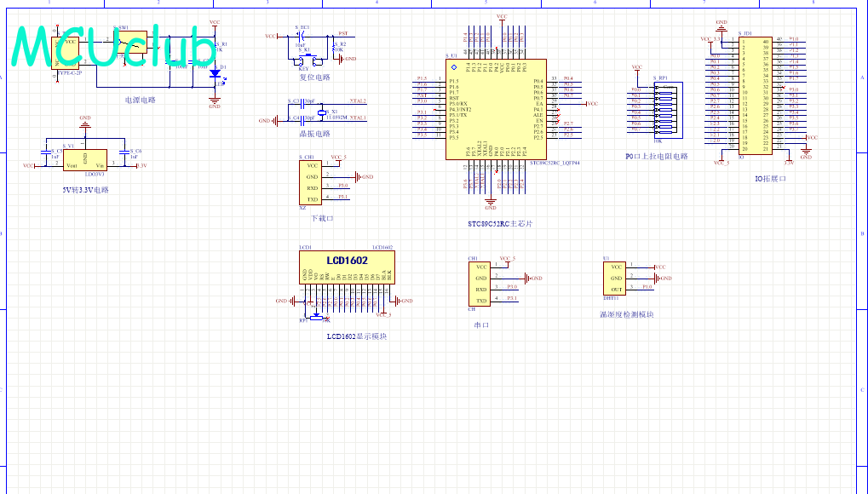The height and width of the screenshot is (494, 868).
Task: Select the S_D1 LED diode symbol
Action: [x=215, y=74]
